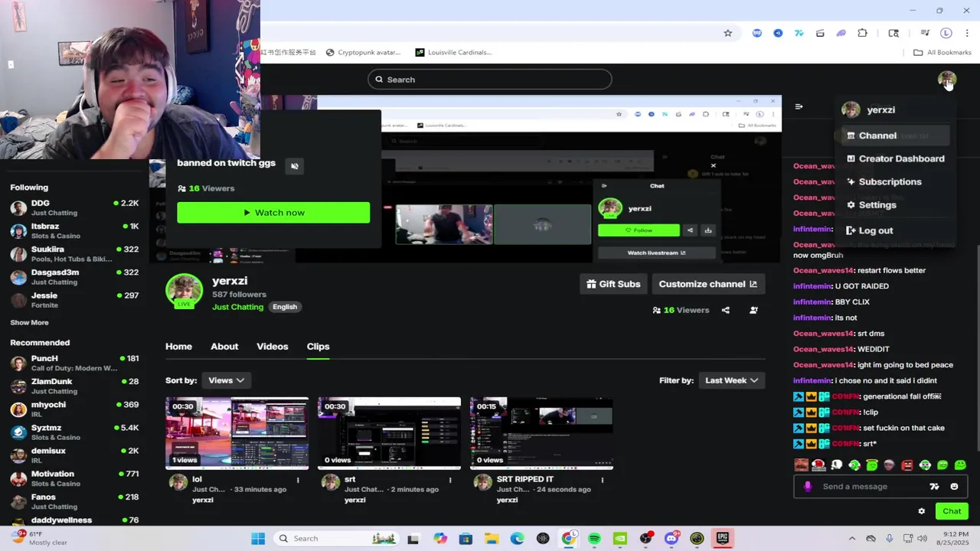This screenshot has width=980, height=551.
Task: Switch to the About tab
Action: [224, 347]
